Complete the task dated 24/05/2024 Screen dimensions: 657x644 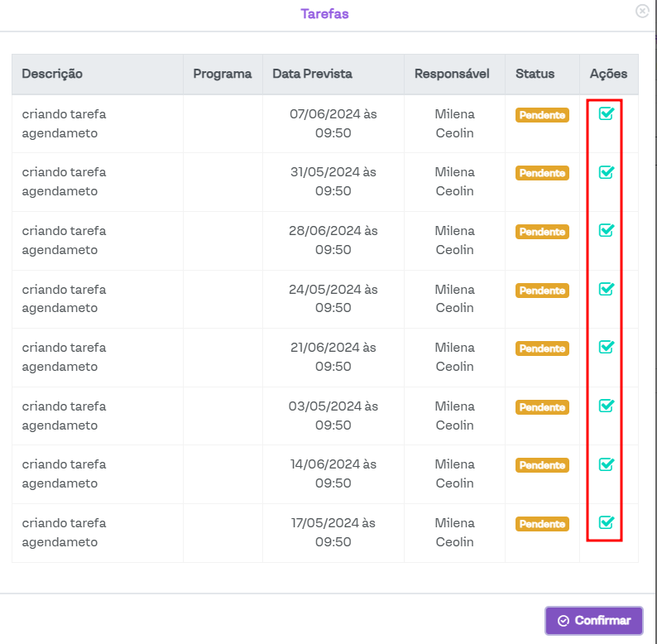coord(606,289)
